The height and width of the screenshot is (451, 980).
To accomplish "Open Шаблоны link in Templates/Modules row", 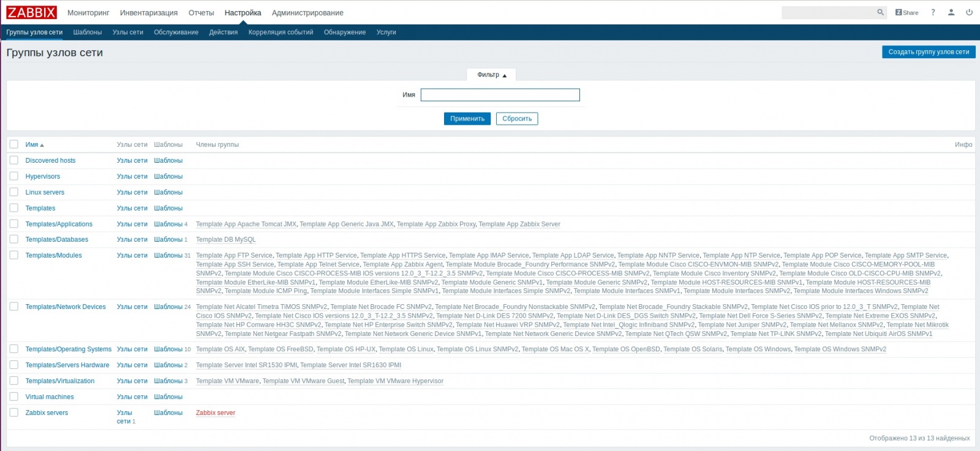I will (x=168, y=255).
